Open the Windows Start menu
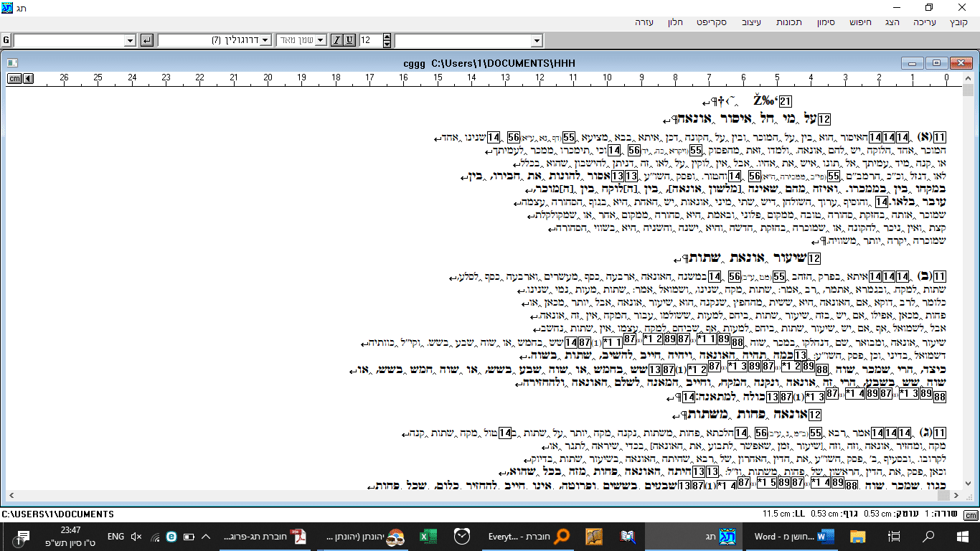 tap(962, 536)
